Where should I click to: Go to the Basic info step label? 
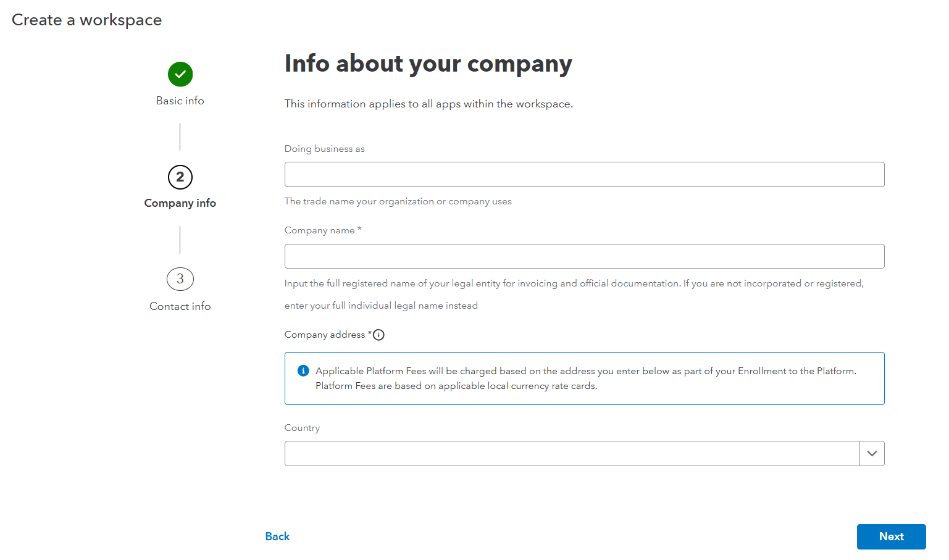180,101
